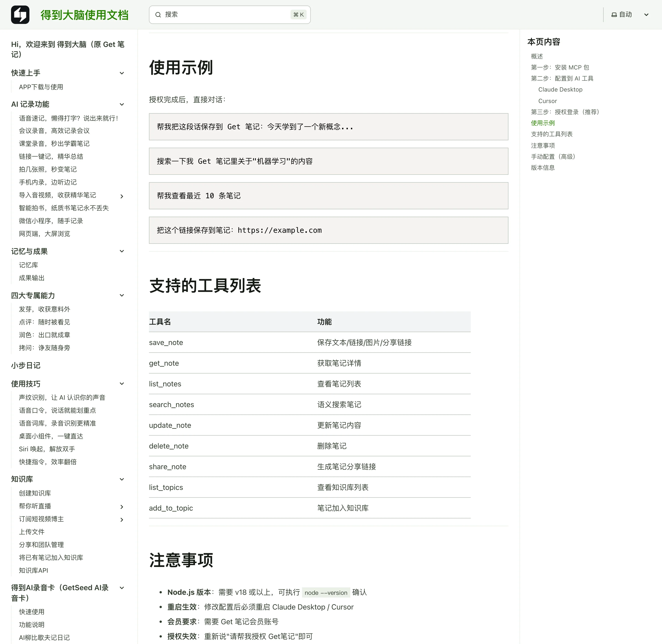Open 发芽，收获意料外 page
Image resolution: width=662 pixels, height=644 pixels.
coord(45,309)
